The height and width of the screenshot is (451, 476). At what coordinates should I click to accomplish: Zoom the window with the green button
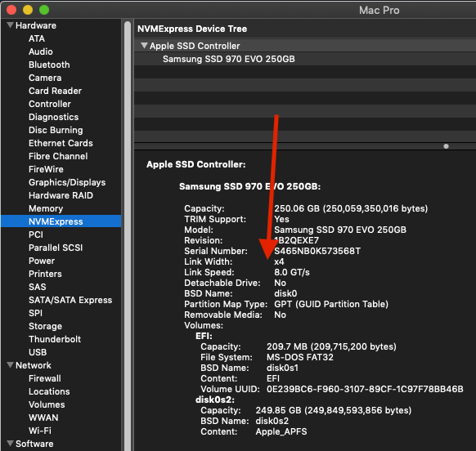44,10
